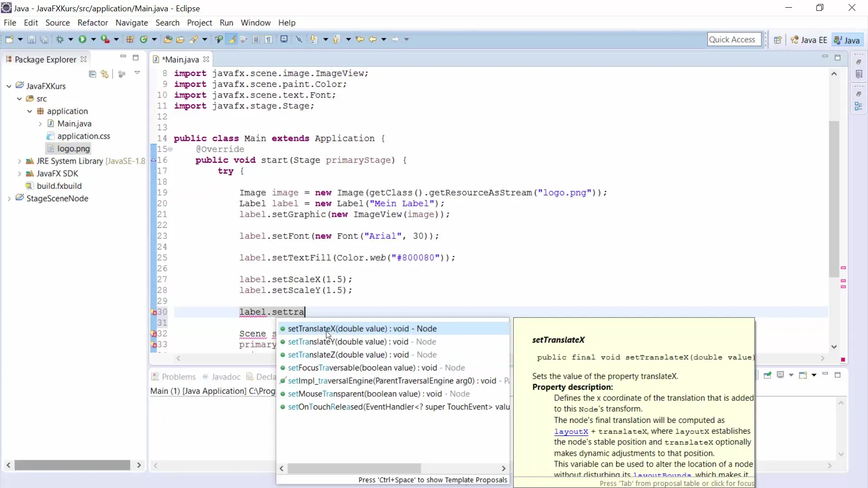Screen dimensions: 868x488
Task: Toggle code folding at line 15
Action: (x=170, y=149)
